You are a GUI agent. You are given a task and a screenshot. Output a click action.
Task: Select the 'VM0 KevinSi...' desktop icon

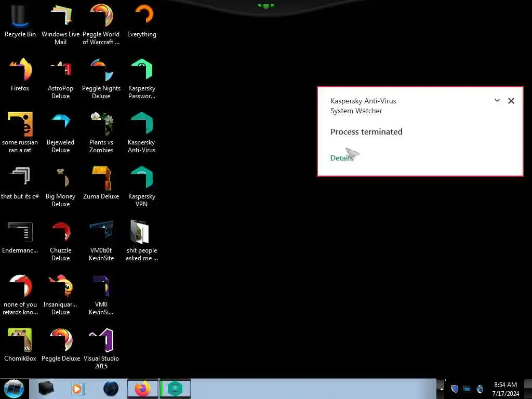click(x=101, y=295)
